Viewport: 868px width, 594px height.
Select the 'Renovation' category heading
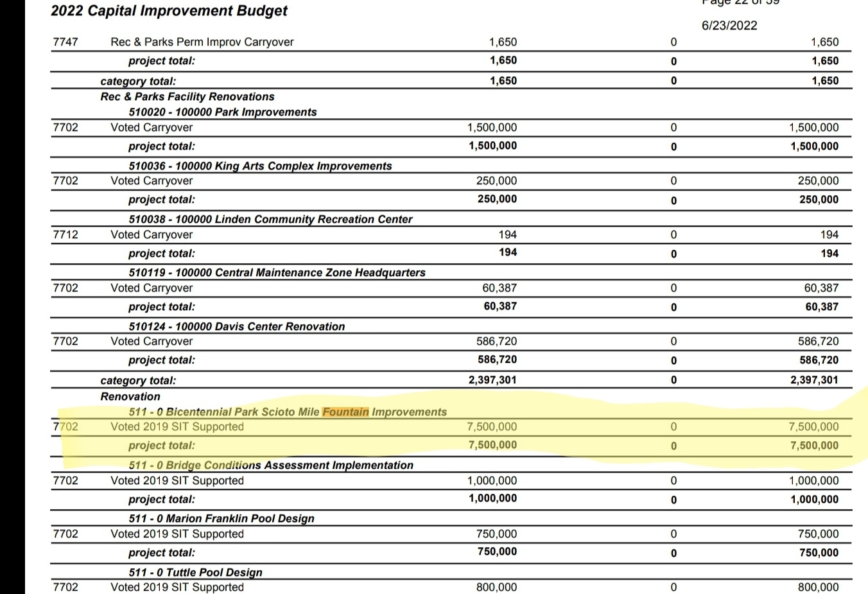click(x=130, y=397)
